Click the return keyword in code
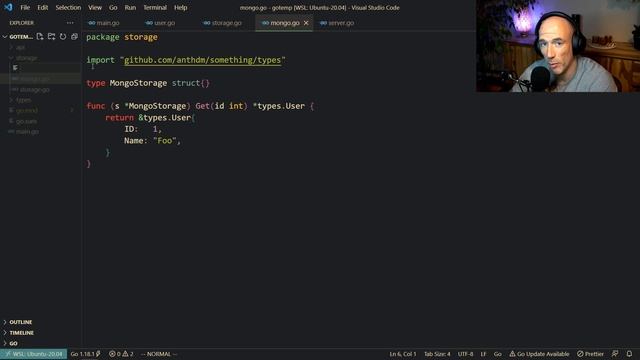640x360 pixels. pos(120,118)
